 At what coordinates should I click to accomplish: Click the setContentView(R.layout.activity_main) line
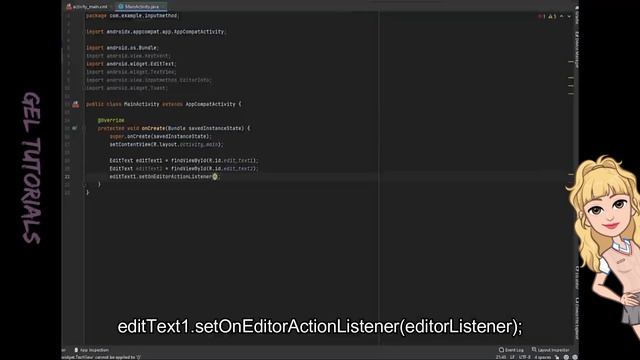167,144
